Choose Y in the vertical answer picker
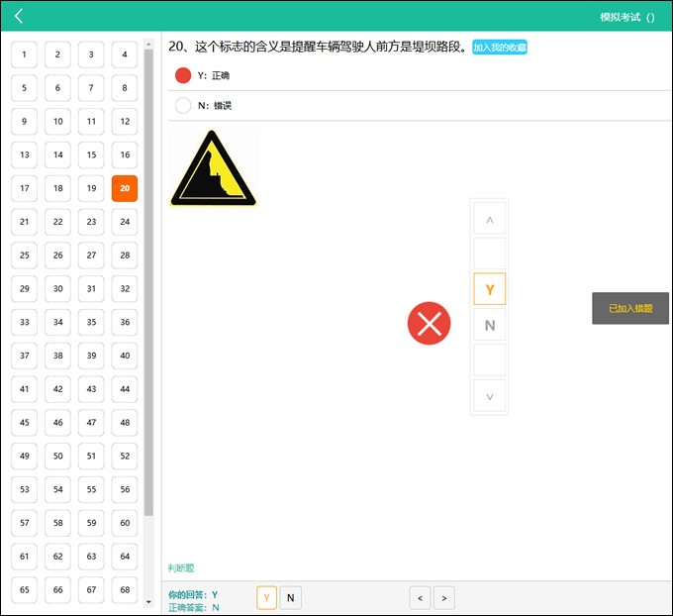The image size is (673, 616). (490, 289)
